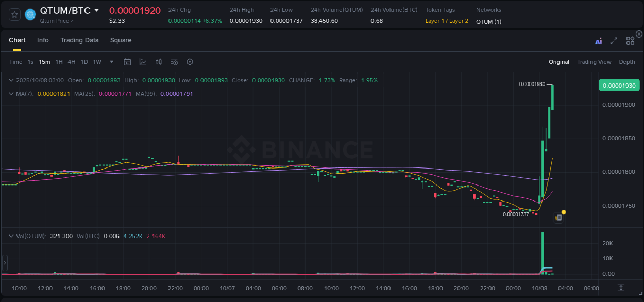Switch to the Trading Data tab
644x302 pixels.
pos(79,40)
